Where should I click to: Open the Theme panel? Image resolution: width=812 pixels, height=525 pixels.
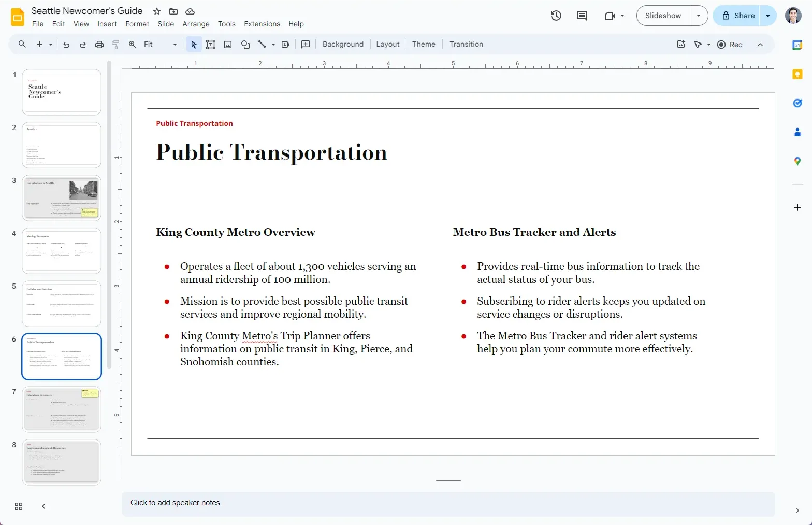coord(424,44)
